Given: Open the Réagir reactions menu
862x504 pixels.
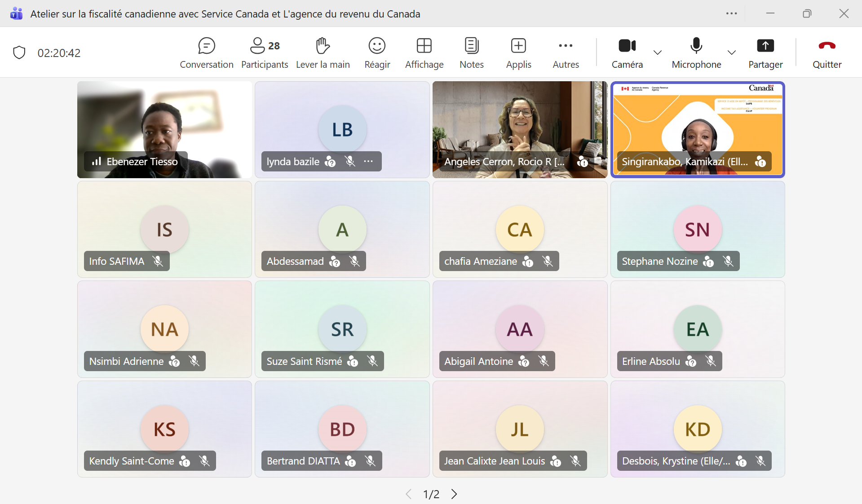Looking at the screenshot, I should click(377, 53).
